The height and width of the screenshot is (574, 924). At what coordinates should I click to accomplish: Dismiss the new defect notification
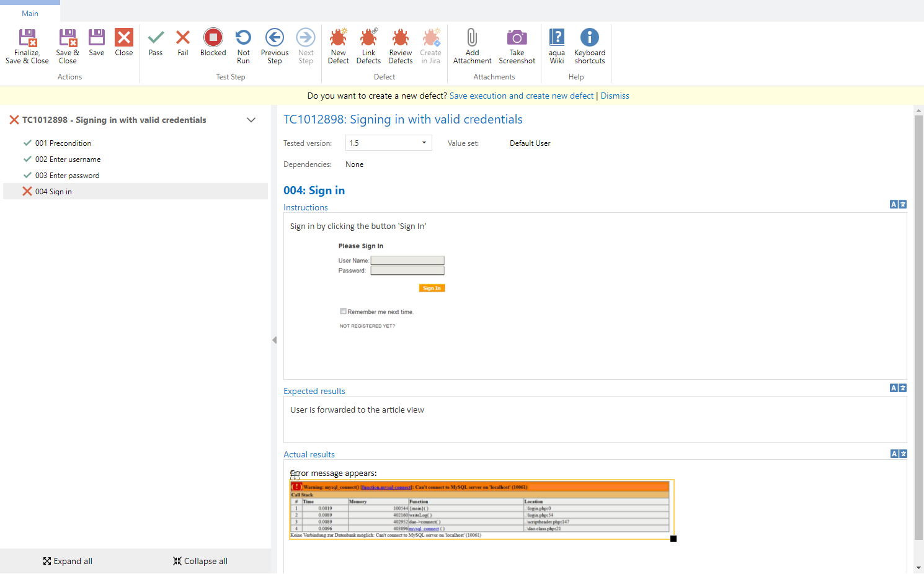tap(615, 96)
